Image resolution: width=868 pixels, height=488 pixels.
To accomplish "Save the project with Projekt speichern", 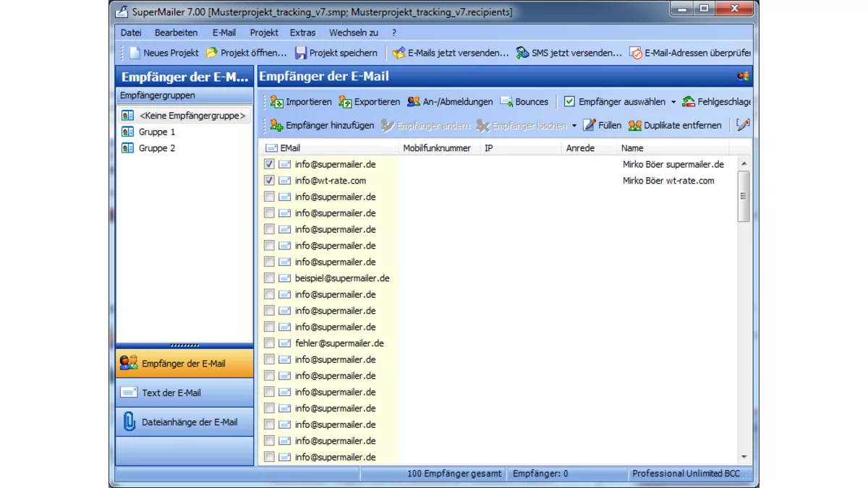I will tap(300, 52).
